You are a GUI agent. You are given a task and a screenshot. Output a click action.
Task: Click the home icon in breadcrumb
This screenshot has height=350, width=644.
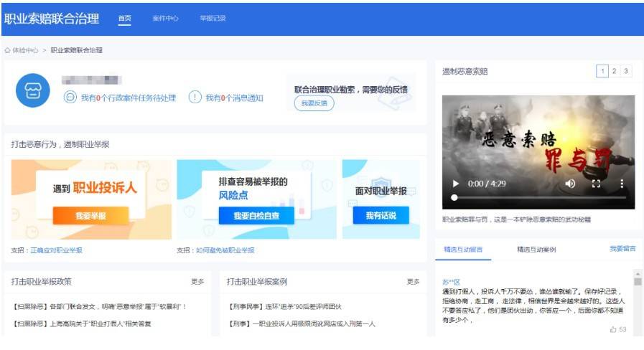(x=8, y=51)
